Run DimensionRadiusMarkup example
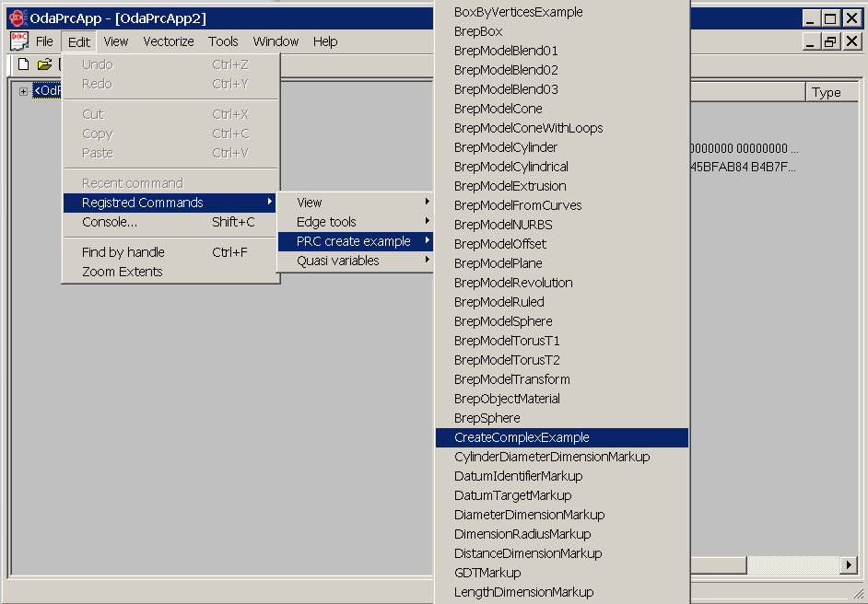868x604 pixels. (562, 534)
